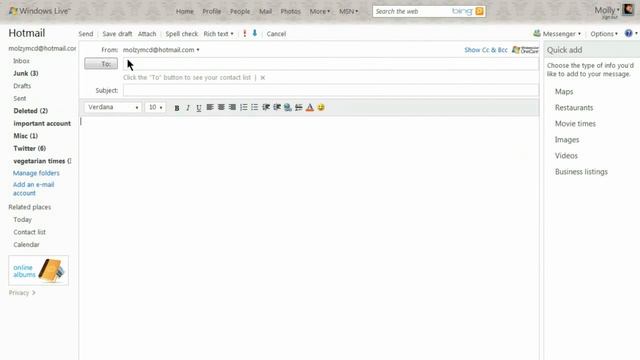The width and height of the screenshot is (640, 360).
Task: Click the Windows Live logo
Action: [x=40, y=11]
